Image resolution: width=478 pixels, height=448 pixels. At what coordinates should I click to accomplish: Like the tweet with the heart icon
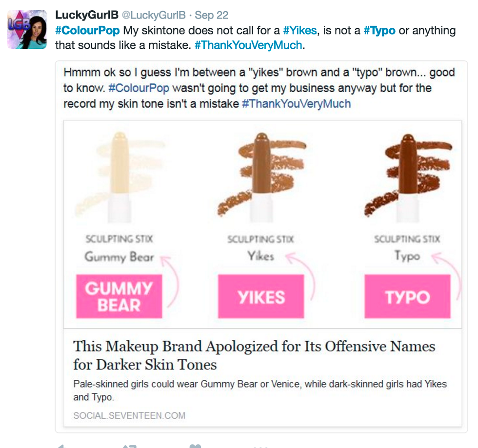(x=195, y=446)
